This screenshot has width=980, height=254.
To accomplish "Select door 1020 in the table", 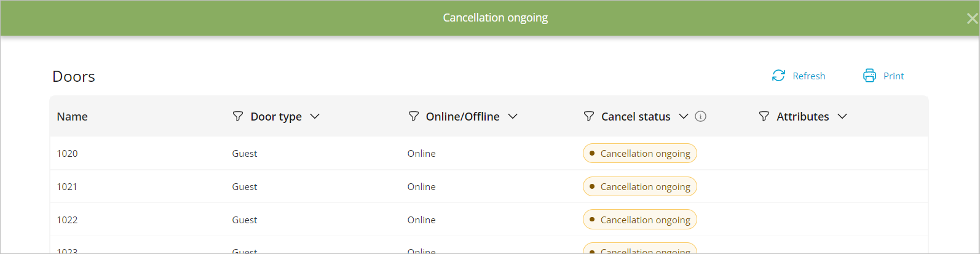I will pos(67,154).
